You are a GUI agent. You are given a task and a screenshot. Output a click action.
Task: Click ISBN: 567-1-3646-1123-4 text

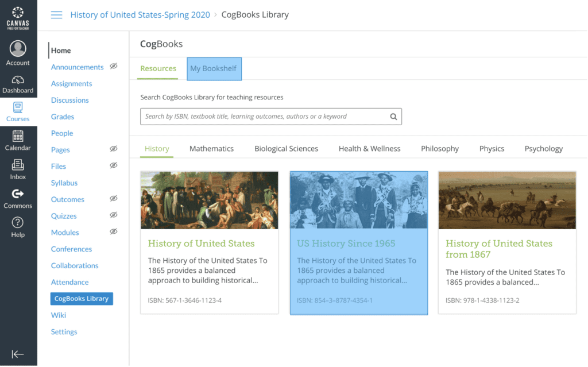click(x=184, y=300)
